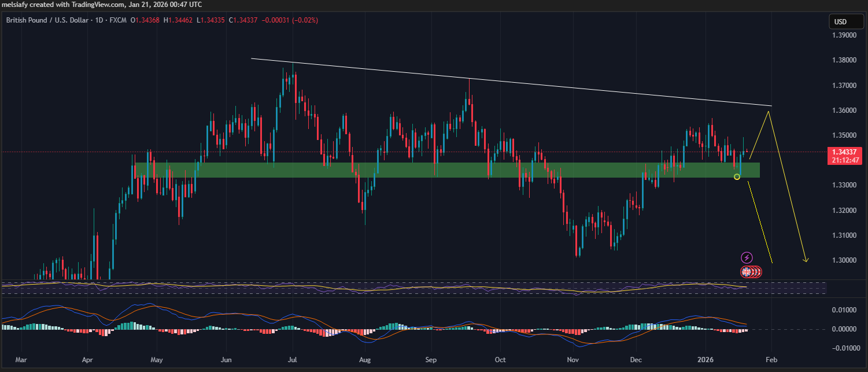This screenshot has height=372, width=868.
Task: Click the low value L1.34335
Action: (211, 21)
